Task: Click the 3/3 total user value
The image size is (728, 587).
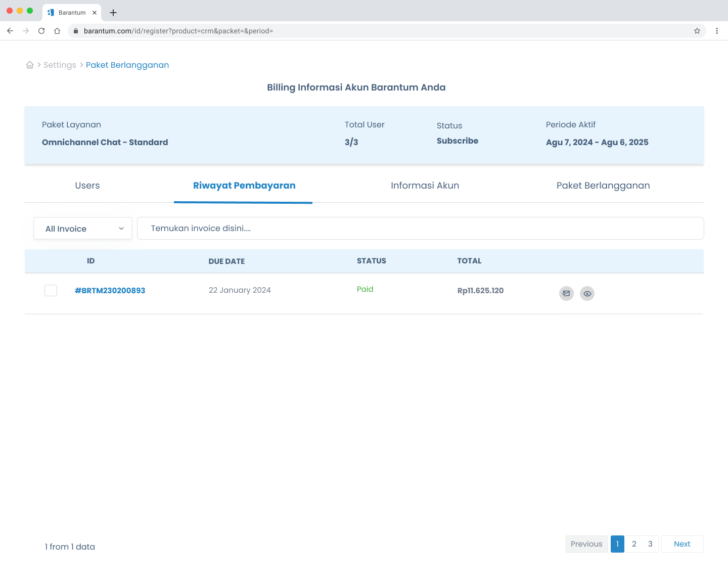Action: tap(351, 143)
